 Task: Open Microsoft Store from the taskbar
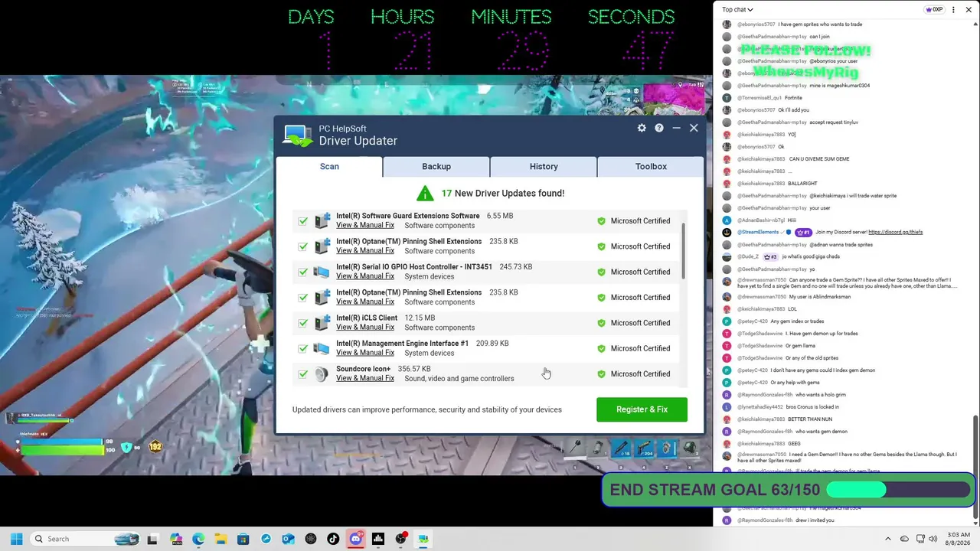coord(243,539)
